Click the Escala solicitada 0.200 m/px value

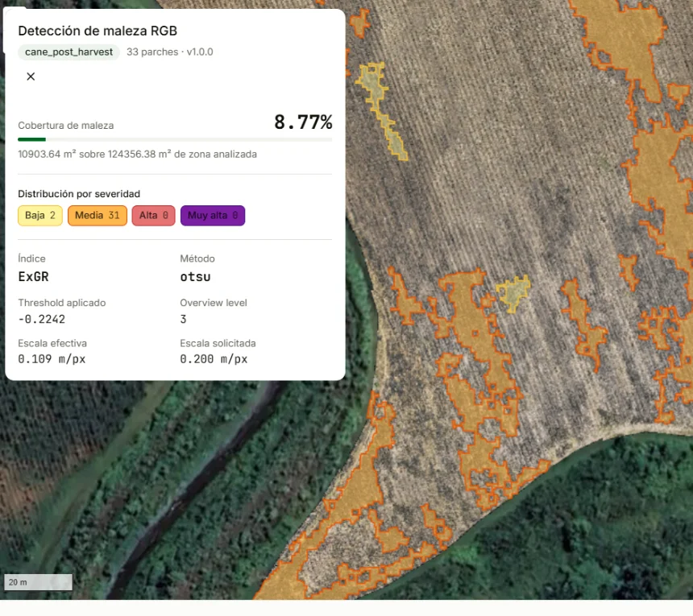point(214,359)
